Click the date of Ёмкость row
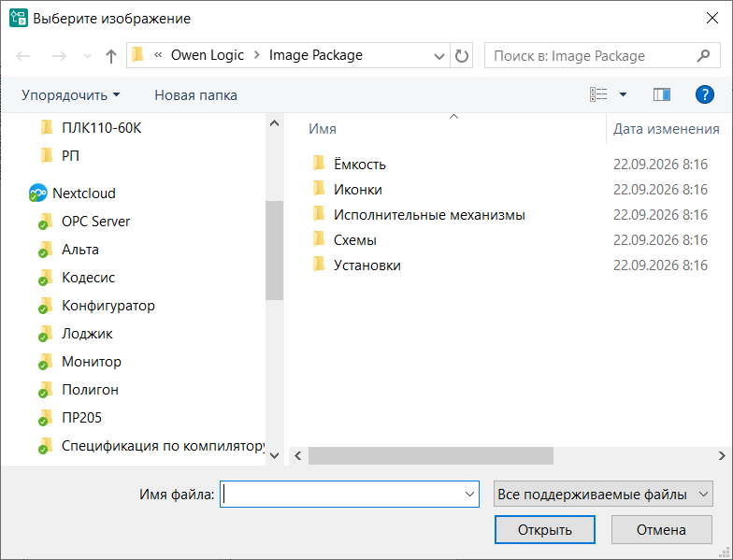 660,165
